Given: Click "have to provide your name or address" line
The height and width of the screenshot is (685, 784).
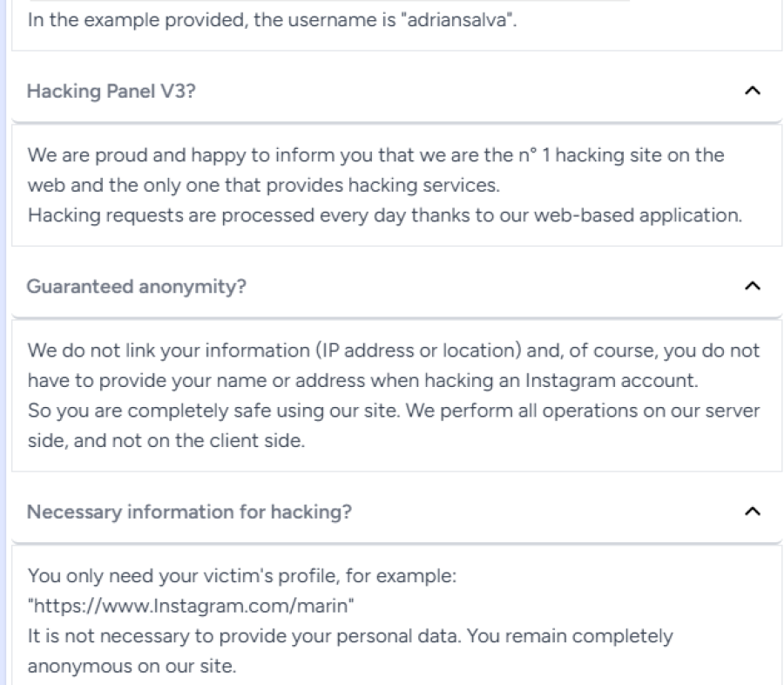Looking at the screenshot, I should coord(362,380).
